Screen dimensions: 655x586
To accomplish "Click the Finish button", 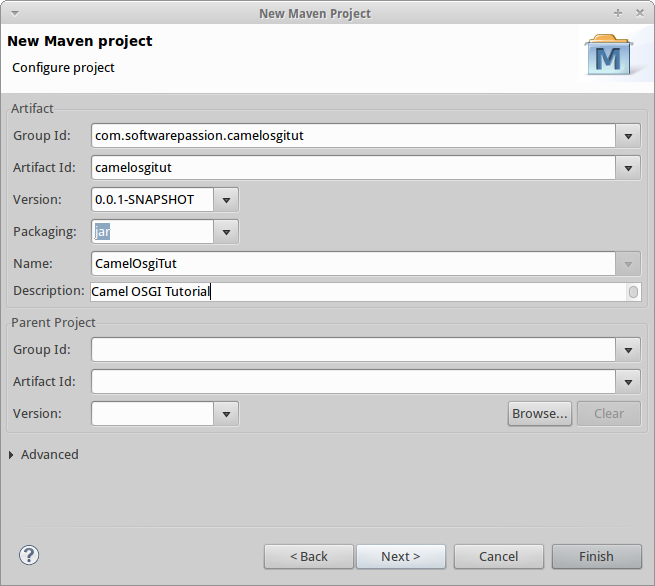I will (597, 556).
